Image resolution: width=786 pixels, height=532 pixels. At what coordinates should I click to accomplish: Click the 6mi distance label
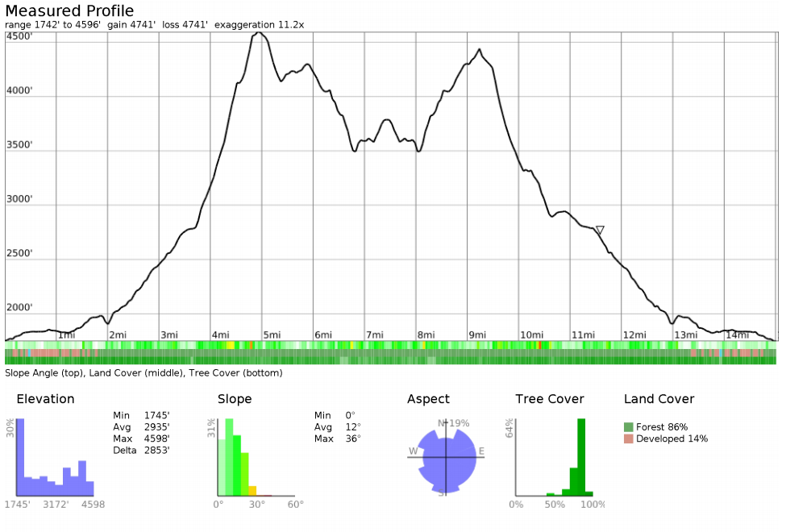click(323, 335)
